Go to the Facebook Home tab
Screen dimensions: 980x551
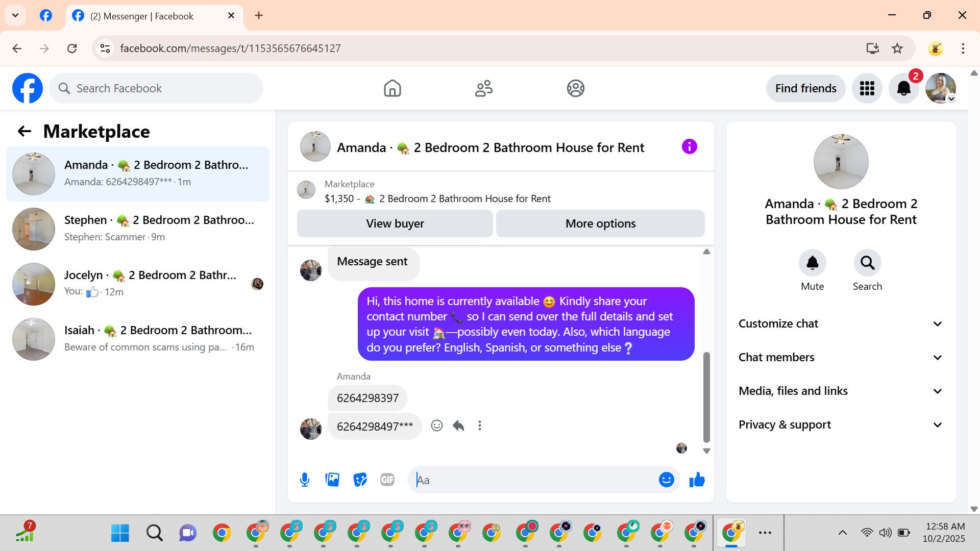pyautogui.click(x=392, y=88)
